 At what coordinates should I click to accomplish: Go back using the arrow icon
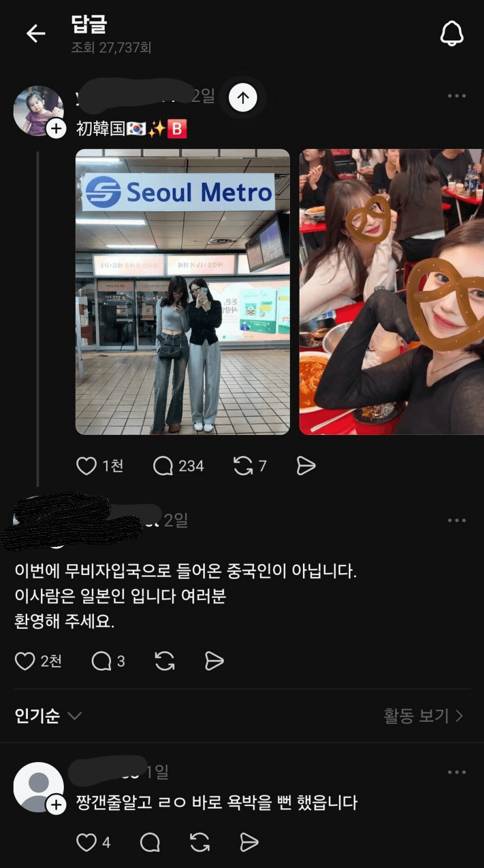pos(35,34)
